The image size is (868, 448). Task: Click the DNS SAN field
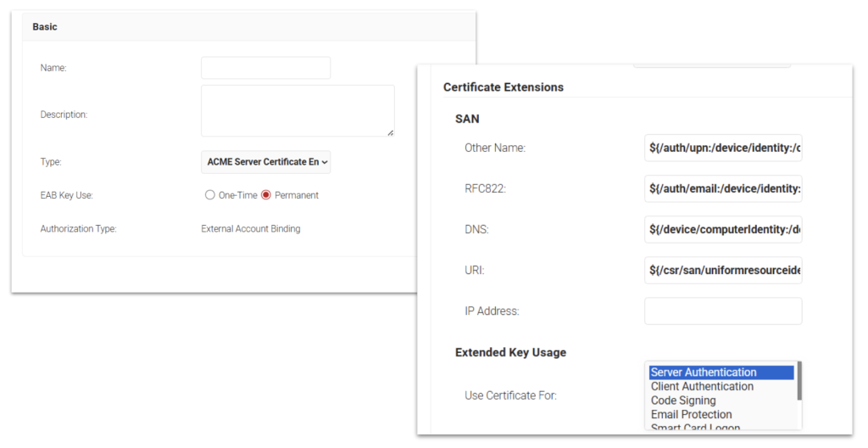tap(723, 229)
